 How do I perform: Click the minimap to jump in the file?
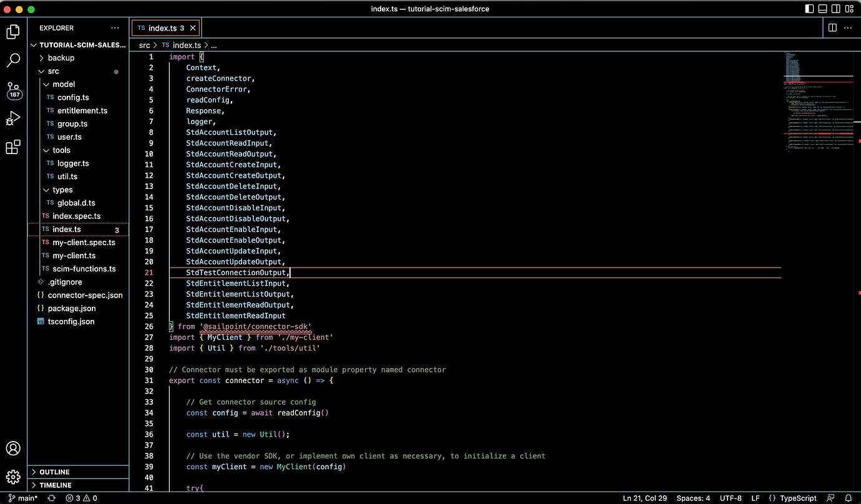[817, 100]
